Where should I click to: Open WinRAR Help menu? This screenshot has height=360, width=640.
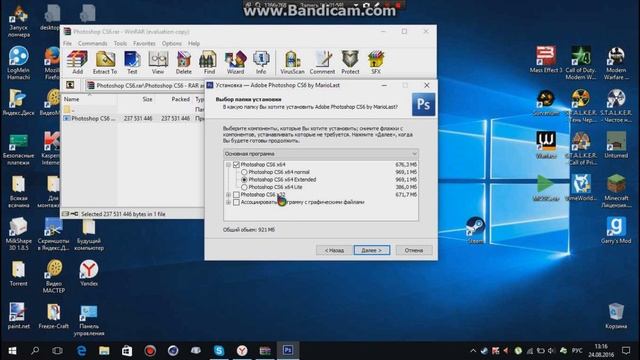194,43
